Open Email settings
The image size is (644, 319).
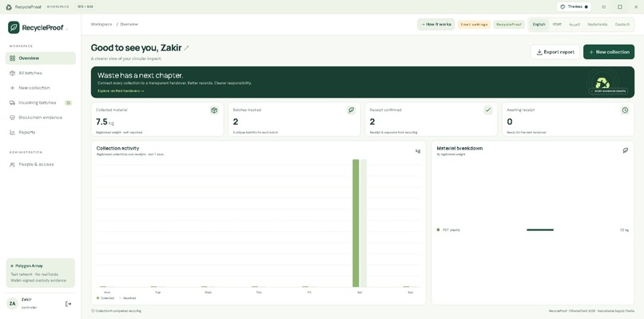point(474,25)
